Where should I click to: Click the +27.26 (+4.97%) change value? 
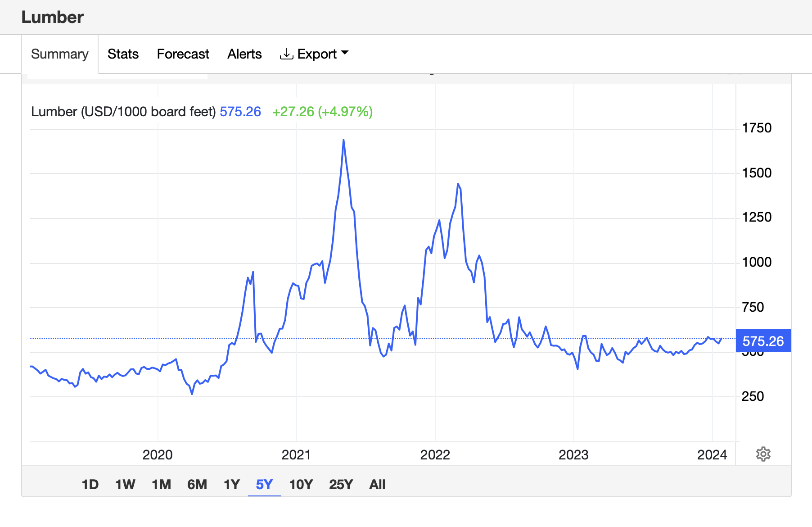[322, 112]
